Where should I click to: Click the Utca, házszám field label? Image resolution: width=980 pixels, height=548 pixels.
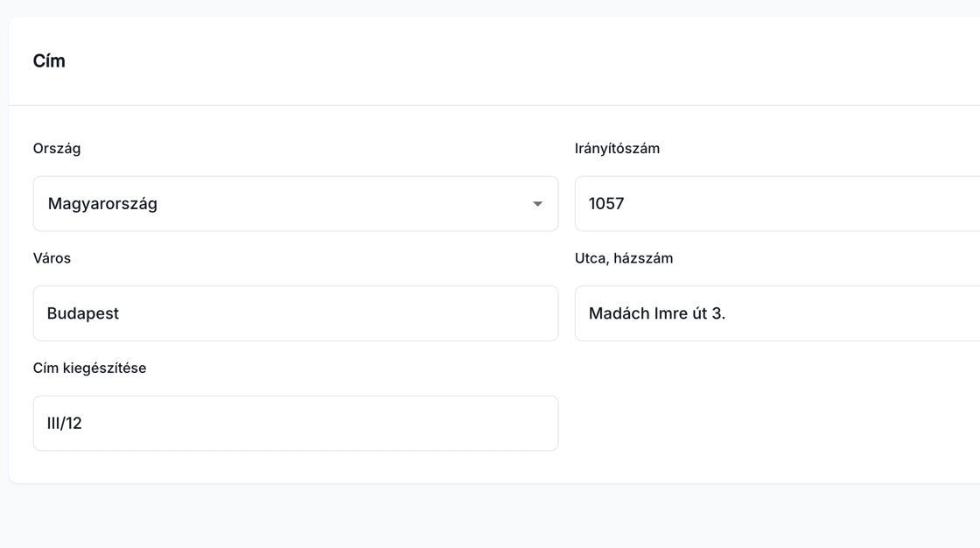[x=624, y=258]
